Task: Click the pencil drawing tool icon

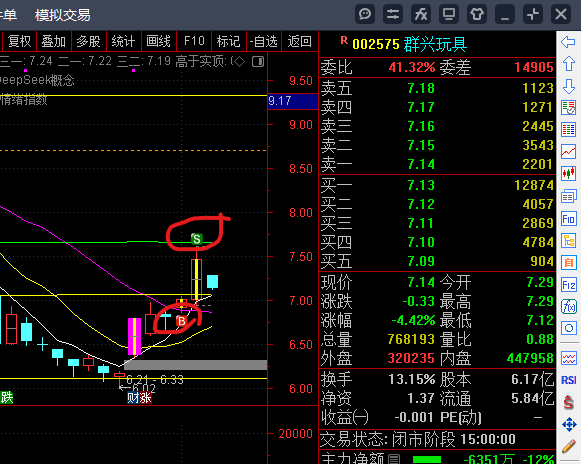Action: tap(568, 447)
